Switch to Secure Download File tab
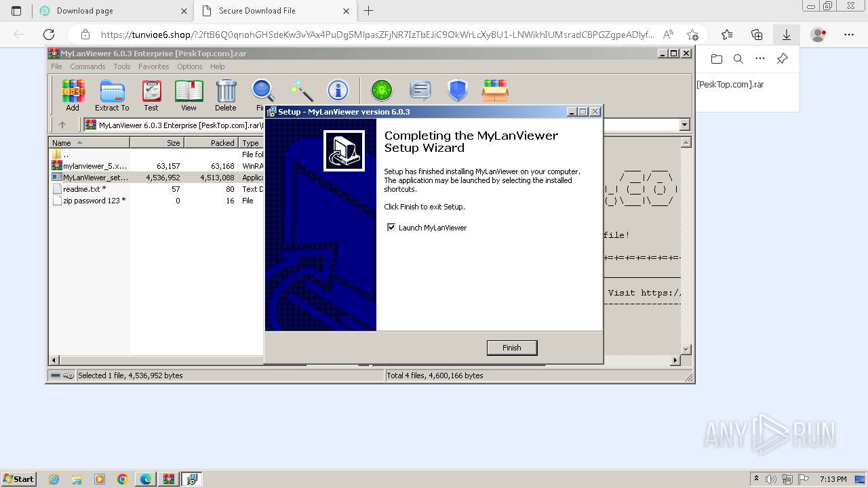This screenshot has width=868, height=488. coord(275,11)
